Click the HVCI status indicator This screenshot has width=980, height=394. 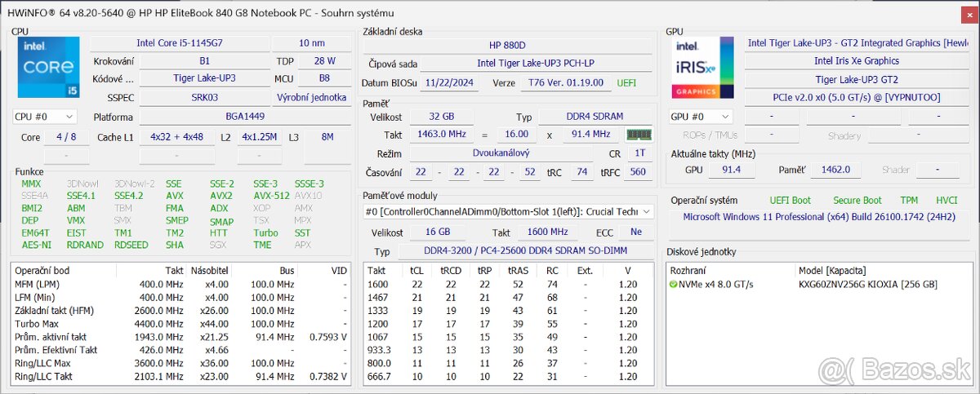[x=947, y=200]
